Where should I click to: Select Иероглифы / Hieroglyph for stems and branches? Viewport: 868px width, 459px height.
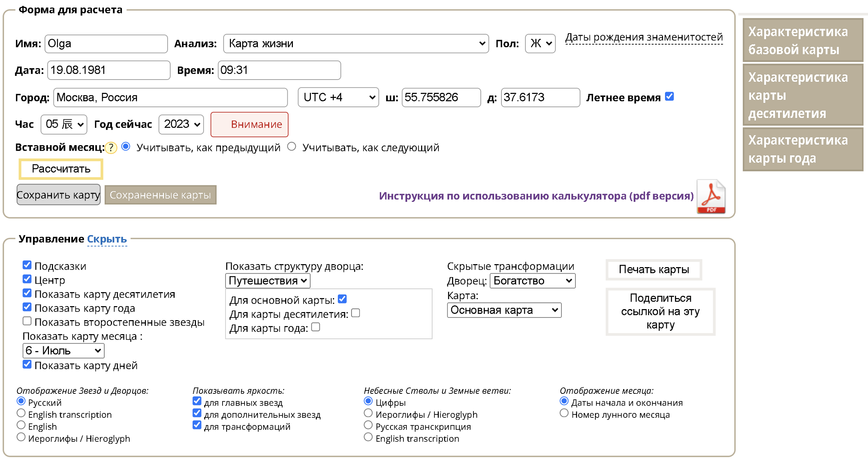[x=368, y=413]
